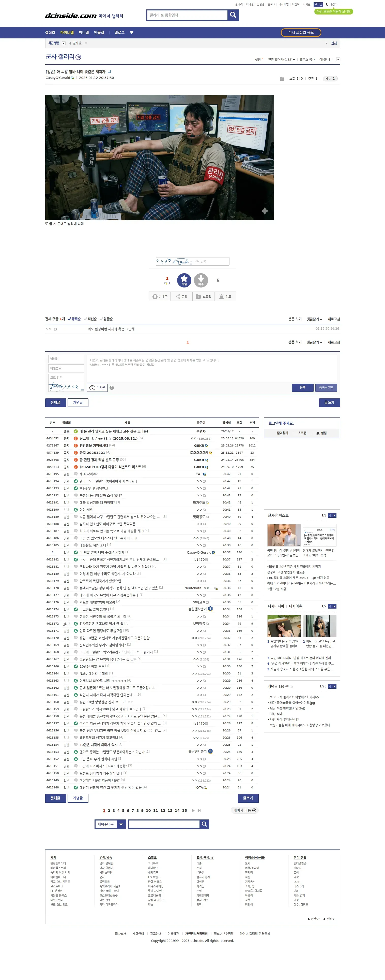Open the 디시콘 emoticon picker
This screenshot has width=385, height=980.
97,388
